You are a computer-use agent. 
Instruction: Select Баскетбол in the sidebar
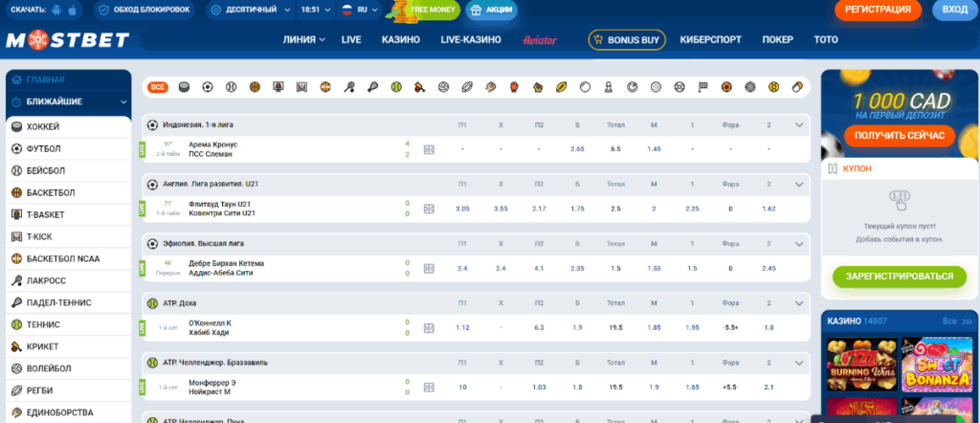[x=69, y=193]
